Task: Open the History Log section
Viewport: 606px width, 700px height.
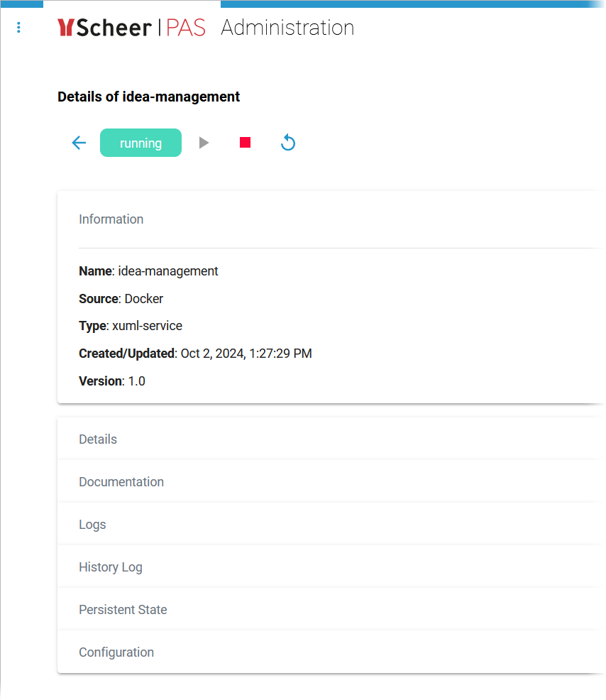Action: coord(110,567)
